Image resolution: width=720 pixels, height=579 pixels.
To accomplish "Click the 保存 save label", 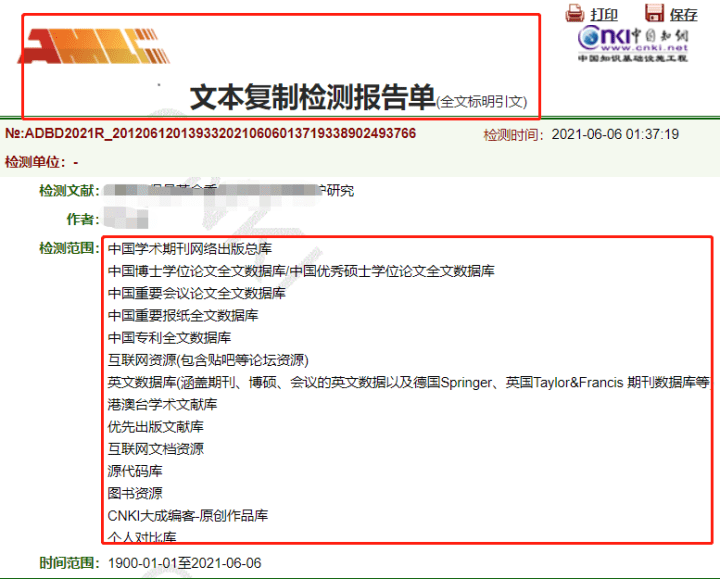I will [x=683, y=15].
